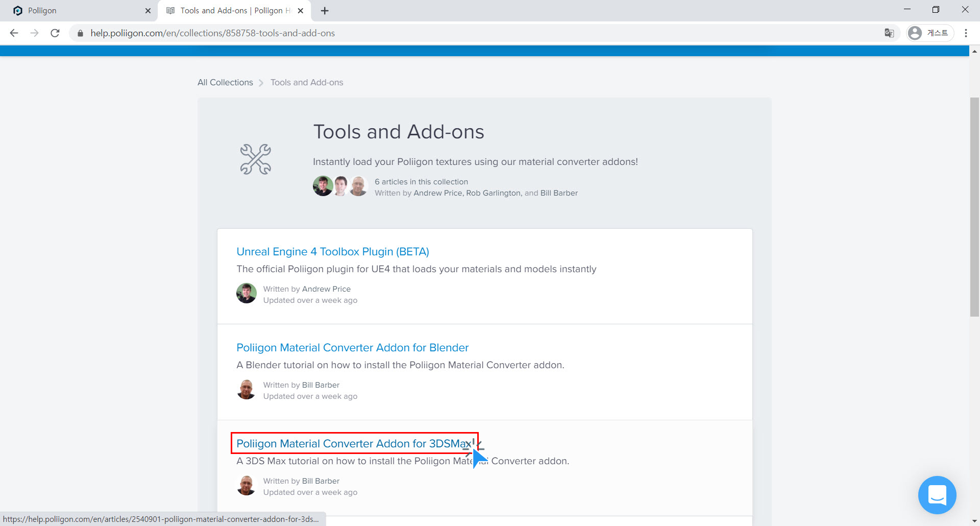Click Andrew Price's avatar in collection header
980x526 pixels.
[323, 186]
